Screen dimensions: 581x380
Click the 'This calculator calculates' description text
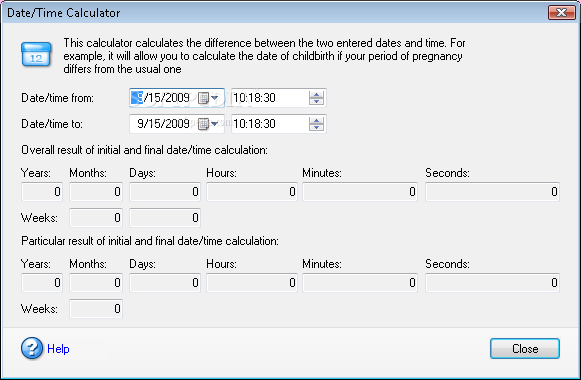pos(264,56)
